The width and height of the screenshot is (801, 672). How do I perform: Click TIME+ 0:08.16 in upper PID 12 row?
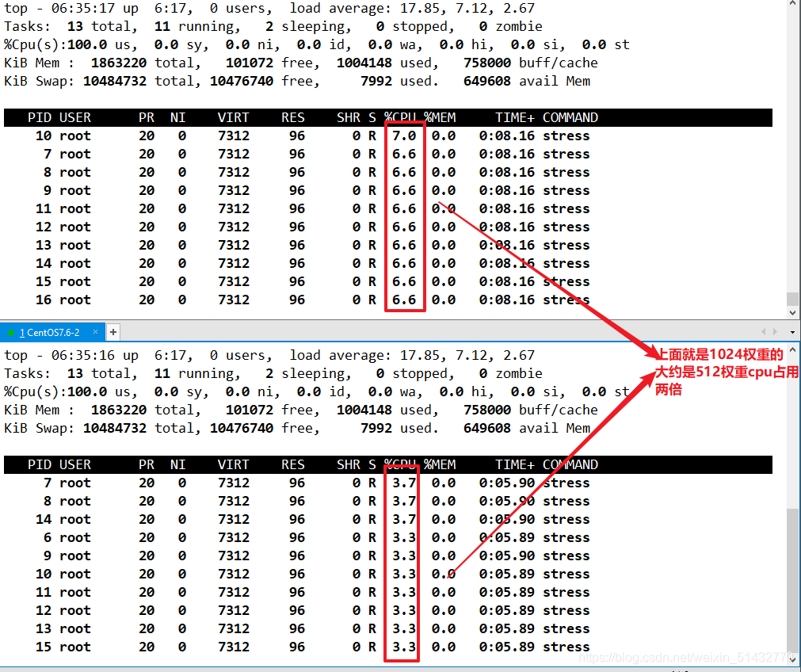(x=507, y=227)
